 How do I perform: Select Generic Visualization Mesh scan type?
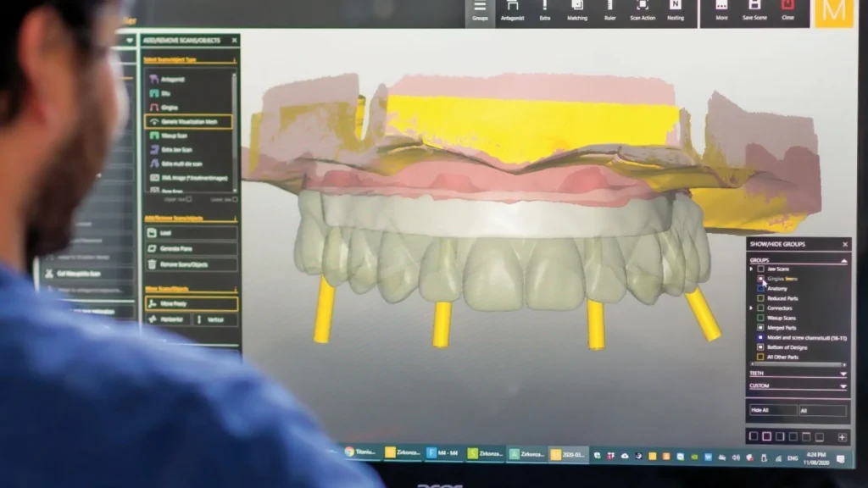(x=188, y=121)
